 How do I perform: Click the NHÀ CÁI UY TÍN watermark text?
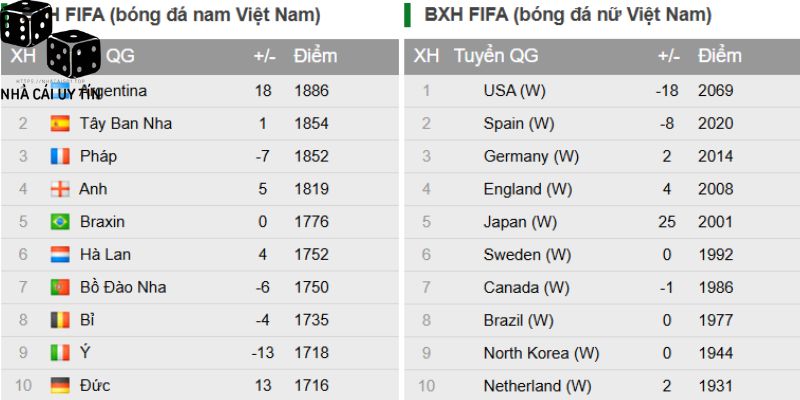(x=50, y=94)
